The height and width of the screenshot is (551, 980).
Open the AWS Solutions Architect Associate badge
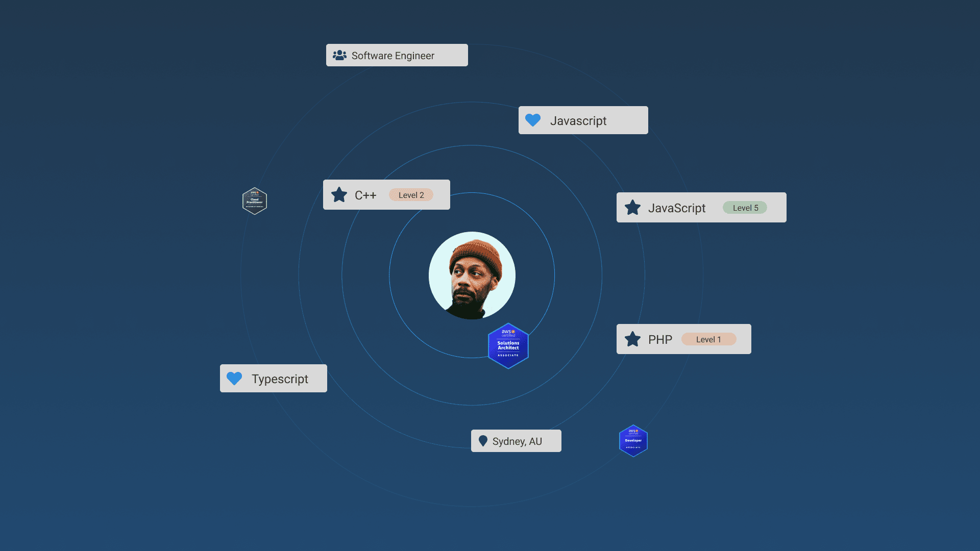click(508, 346)
